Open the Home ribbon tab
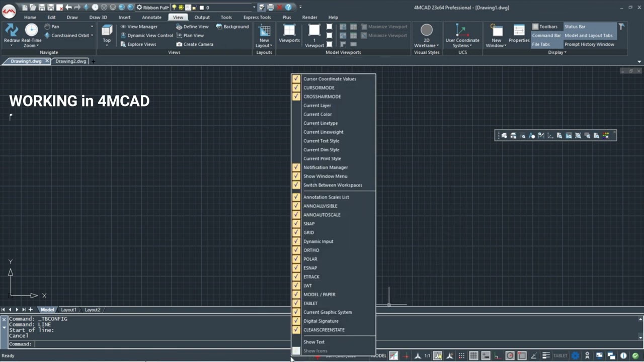Image resolution: width=644 pixels, height=362 pixels. click(x=30, y=17)
